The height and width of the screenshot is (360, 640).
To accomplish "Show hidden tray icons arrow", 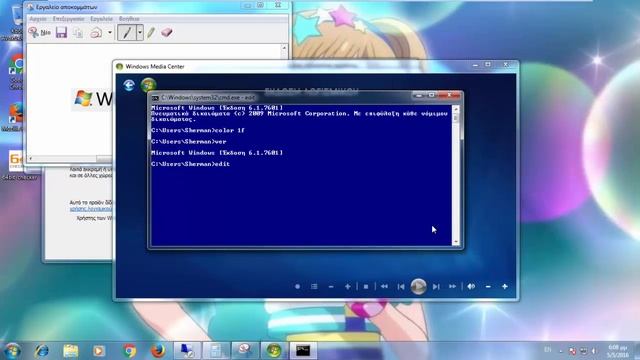I will pyautogui.click(x=561, y=351).
